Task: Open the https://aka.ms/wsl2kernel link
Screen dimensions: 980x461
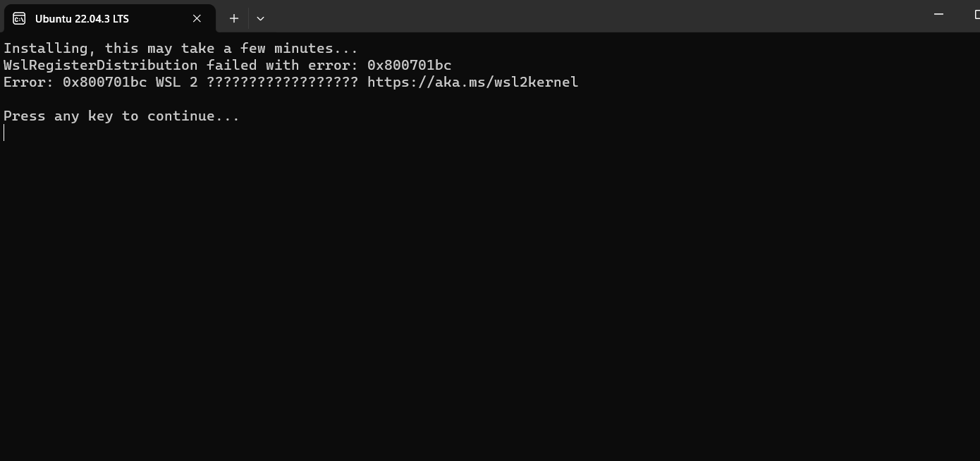Action: coord(472,82)
